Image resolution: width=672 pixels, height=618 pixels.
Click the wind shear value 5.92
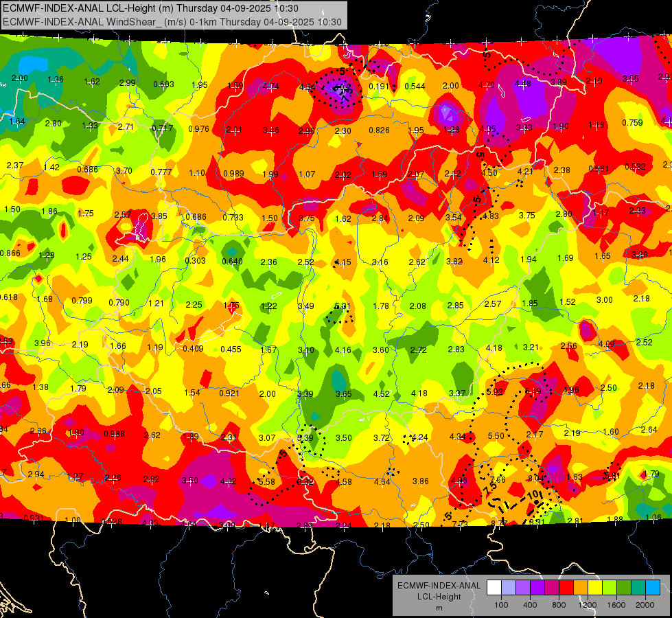(x=495, y=391)
